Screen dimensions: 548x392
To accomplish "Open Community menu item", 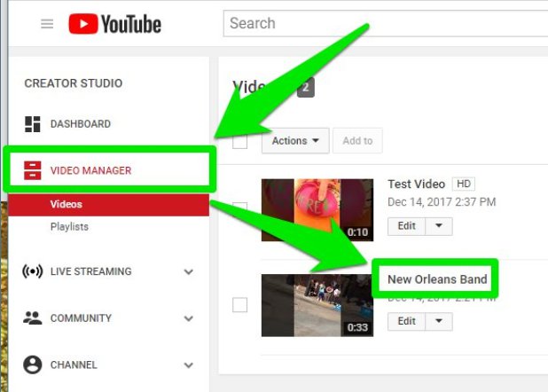I will (81, 318).
